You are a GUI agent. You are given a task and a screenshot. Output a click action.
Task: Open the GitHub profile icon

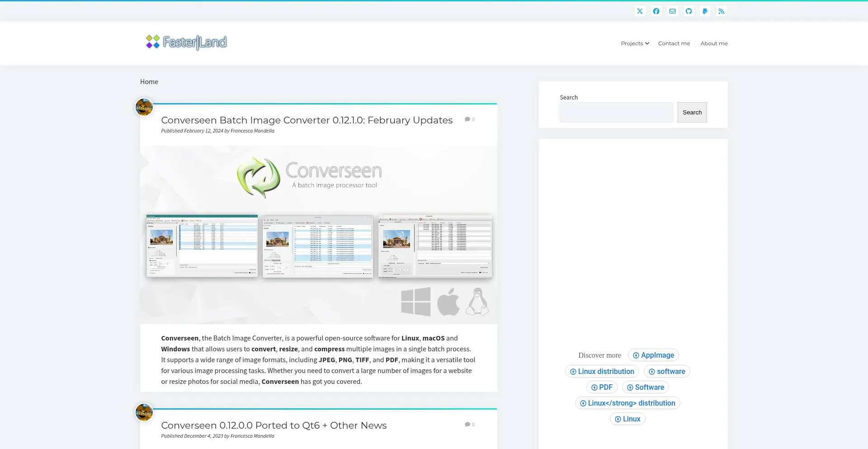pyautogui.click(x=689, y=11)
